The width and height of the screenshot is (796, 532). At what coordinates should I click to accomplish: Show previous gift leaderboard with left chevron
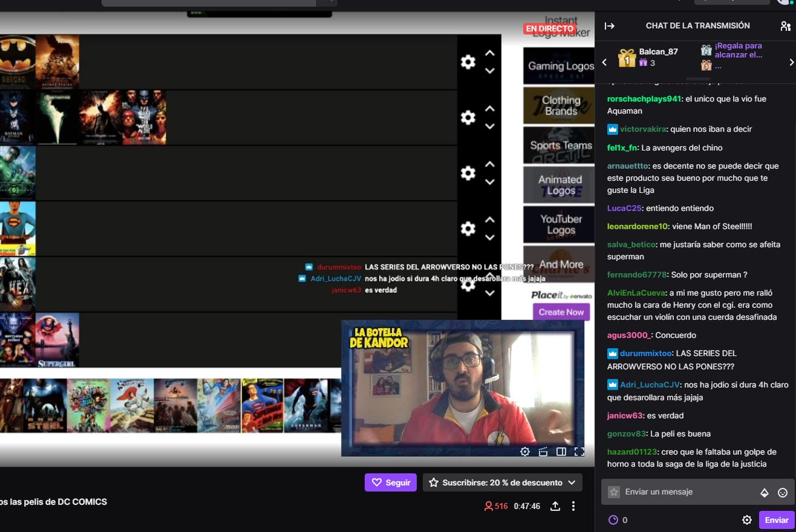[604, 62]
